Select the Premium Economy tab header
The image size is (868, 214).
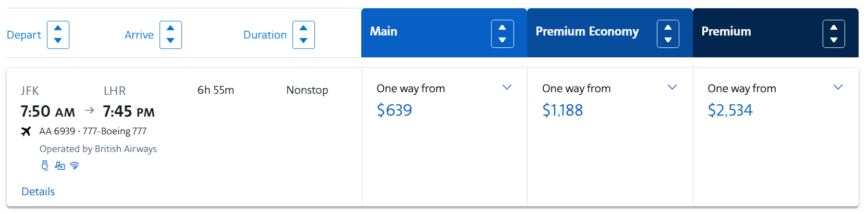(587, 32)
